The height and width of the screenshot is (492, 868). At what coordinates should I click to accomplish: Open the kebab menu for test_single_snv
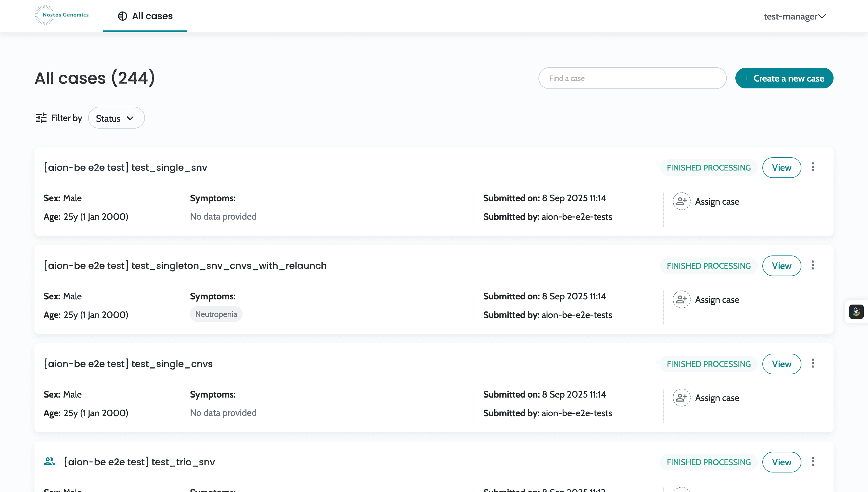(x=813, y=167)
